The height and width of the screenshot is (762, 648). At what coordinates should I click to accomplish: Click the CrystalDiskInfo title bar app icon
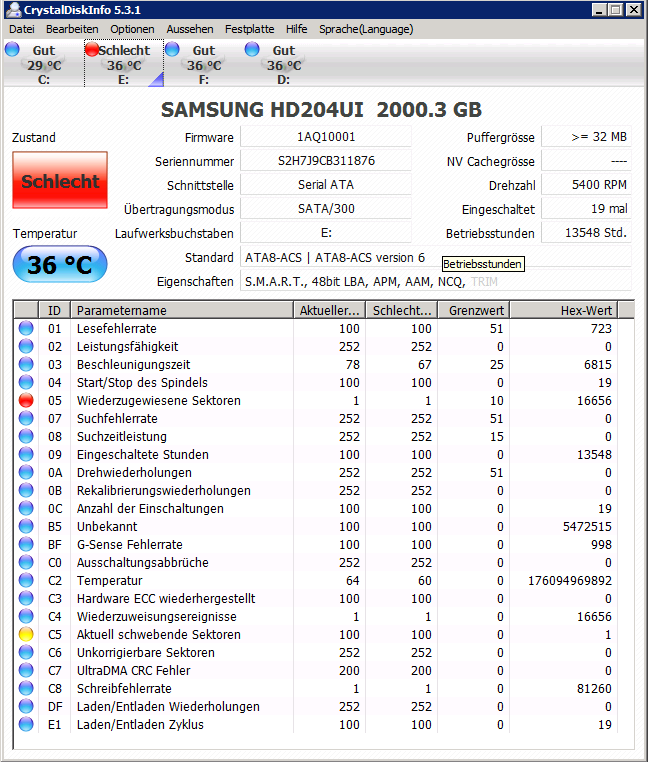pos(14,10)
